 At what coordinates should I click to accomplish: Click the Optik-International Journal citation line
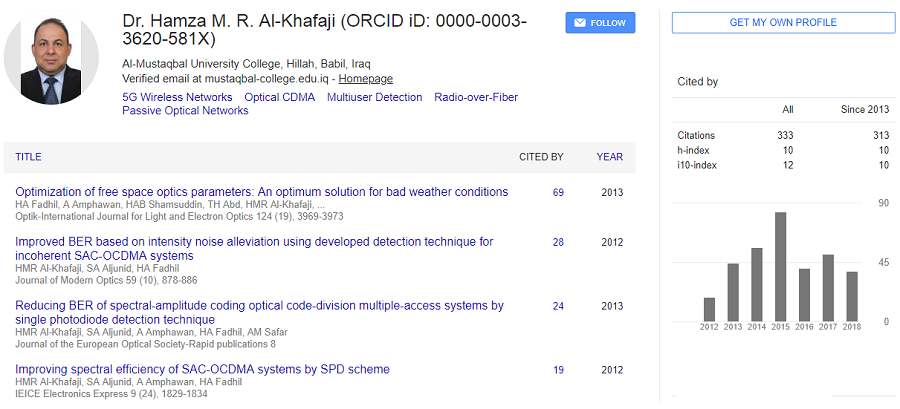[179, 217]
